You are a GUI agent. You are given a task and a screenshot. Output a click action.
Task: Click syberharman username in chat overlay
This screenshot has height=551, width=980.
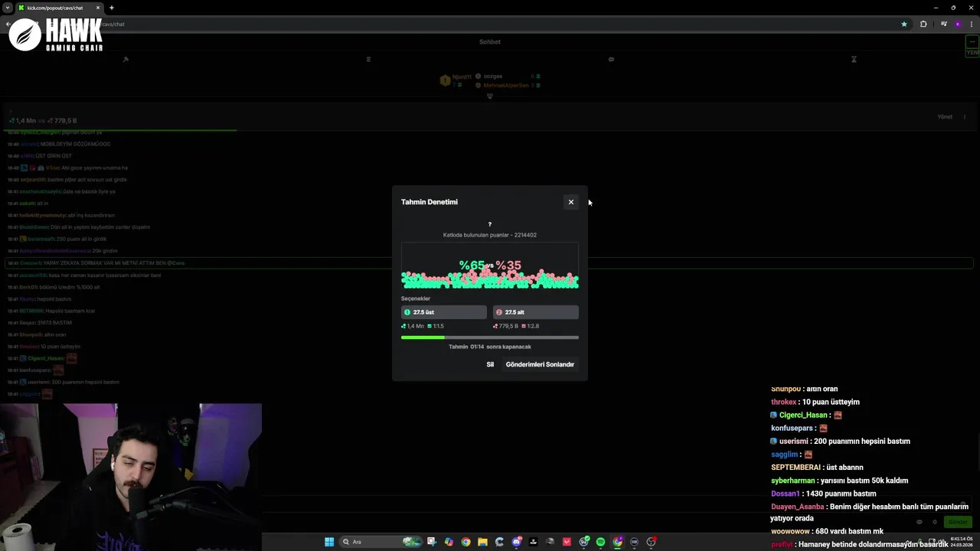(x=792, y=481)
